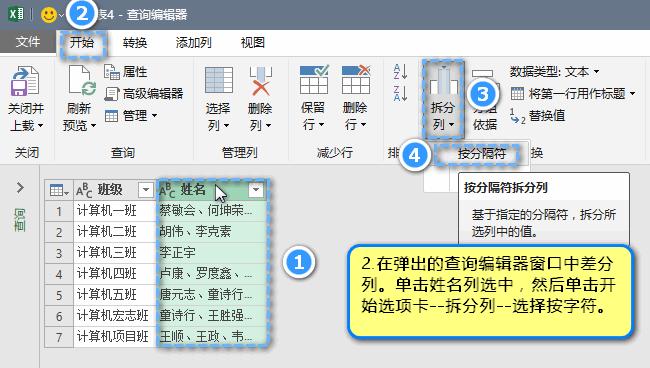The height and width of the screenshot is (368, 650).
Task: Switch to the 开始 ribbon tab
Action: point(82,42)
